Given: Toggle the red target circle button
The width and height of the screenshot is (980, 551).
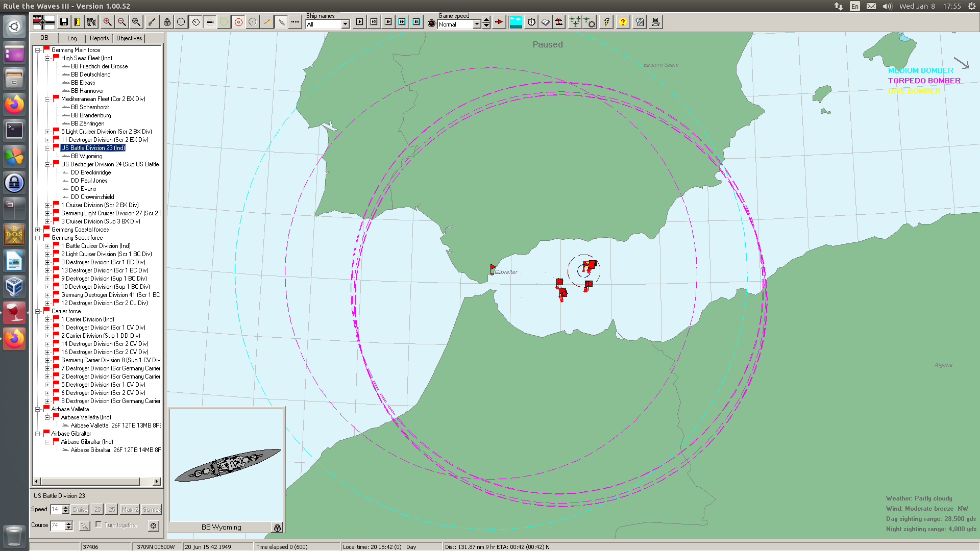Looking at the screenshot, I should 238,22.
